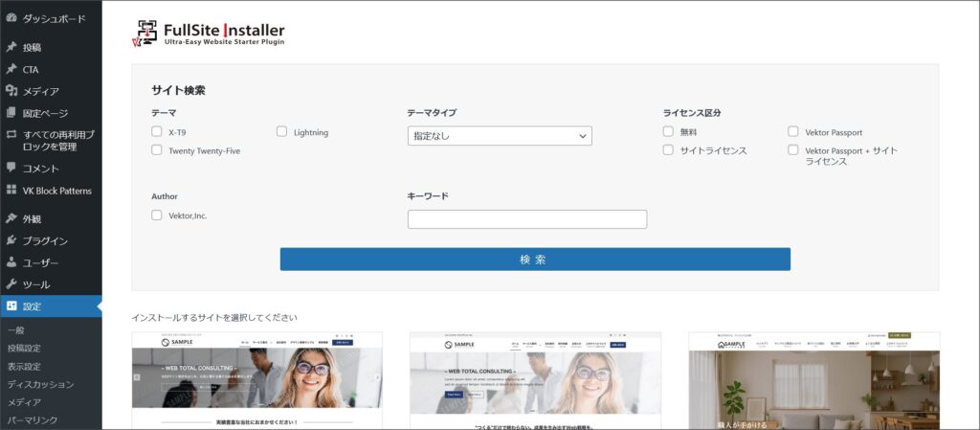Click the コメント speech bubble icon
The image size is (980, 430).
pyautogui.click(x=11, y=168)
